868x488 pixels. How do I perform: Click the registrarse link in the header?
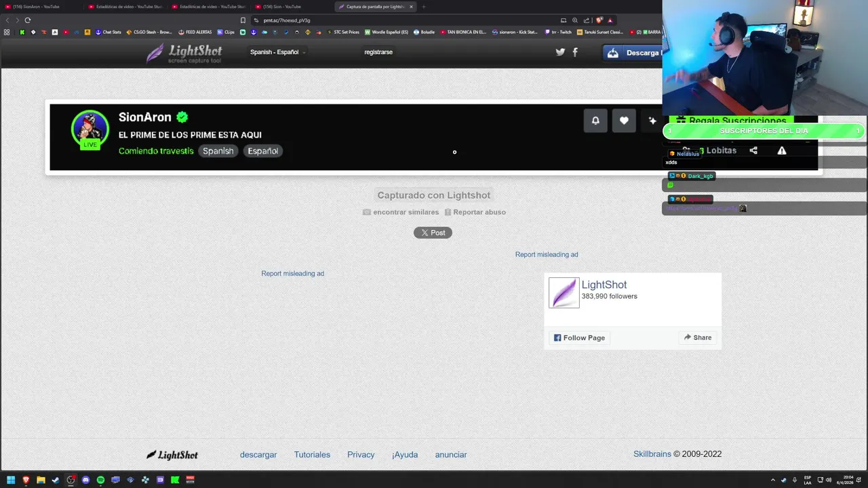pos(378,52)
